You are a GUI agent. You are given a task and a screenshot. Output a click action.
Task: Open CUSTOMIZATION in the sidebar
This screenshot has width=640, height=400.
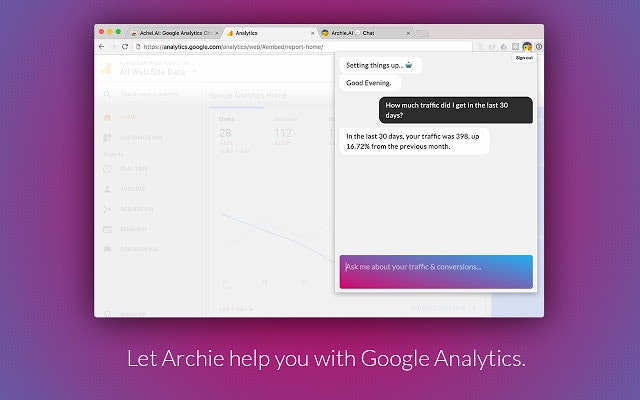point(142,138)
